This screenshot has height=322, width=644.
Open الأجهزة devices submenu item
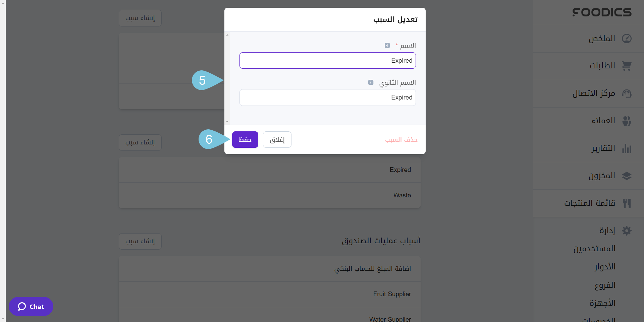[602, 303]
